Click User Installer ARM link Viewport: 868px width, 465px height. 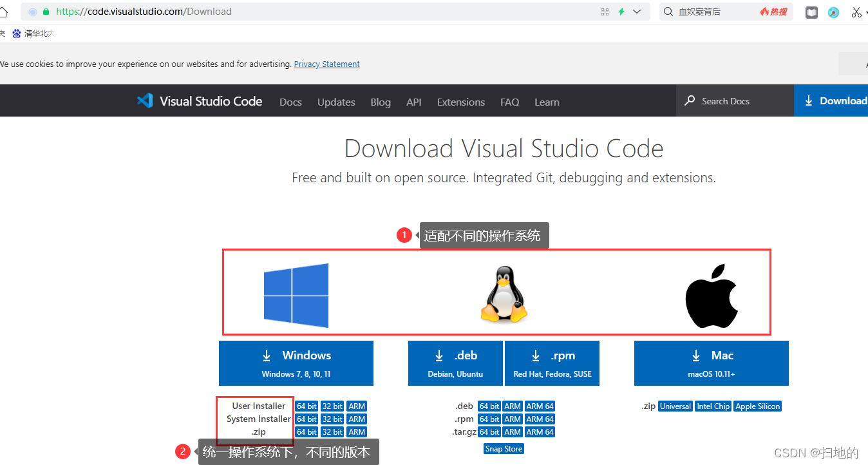[357, 406]
